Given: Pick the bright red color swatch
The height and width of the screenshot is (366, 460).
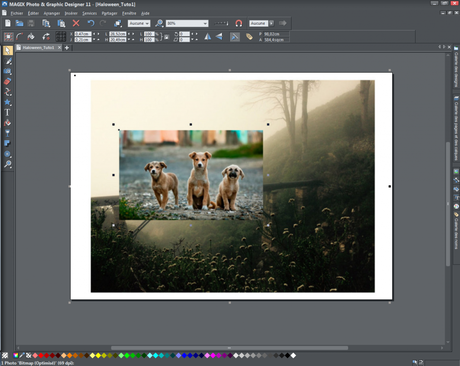Looking at the screenshot, I should 41,356.
